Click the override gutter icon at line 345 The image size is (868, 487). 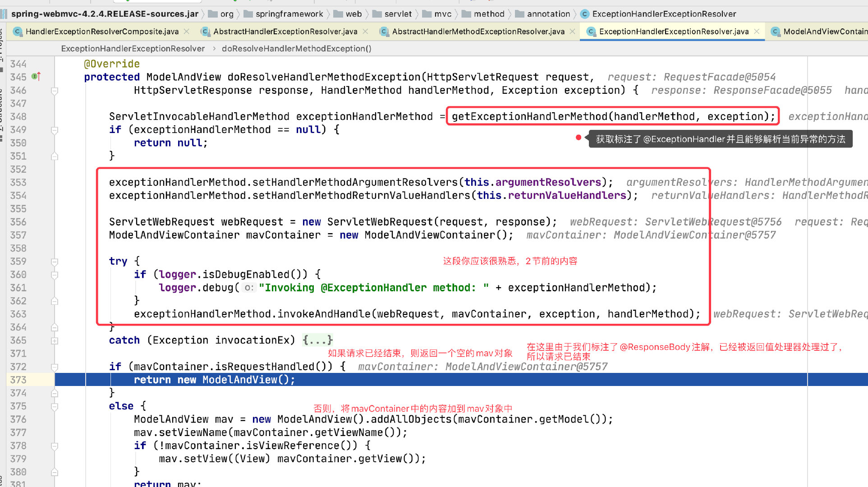coord(36,77)
